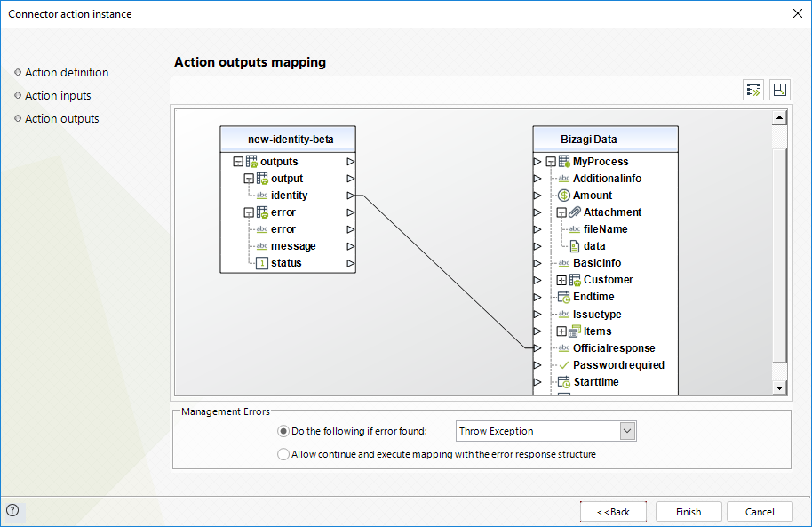Click the Customer entity table icon
This screenshot has width=812, height=527.
coord(575,280)
